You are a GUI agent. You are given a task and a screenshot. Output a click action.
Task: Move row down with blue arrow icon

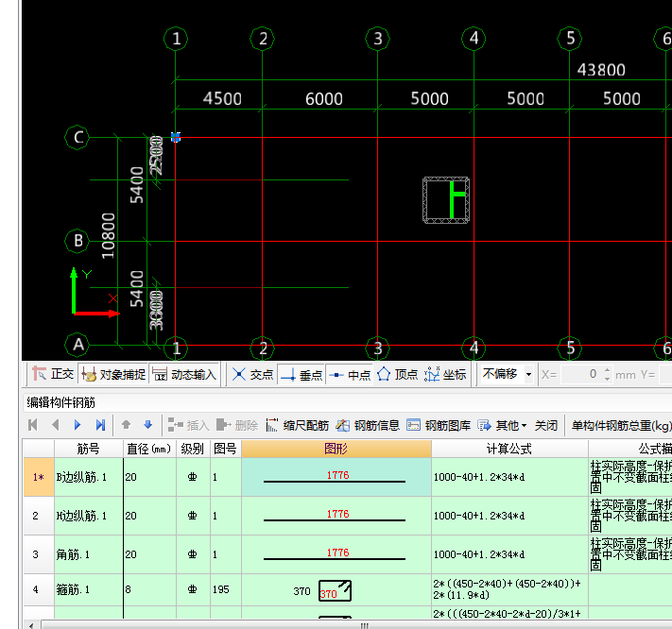pos(147,425)
